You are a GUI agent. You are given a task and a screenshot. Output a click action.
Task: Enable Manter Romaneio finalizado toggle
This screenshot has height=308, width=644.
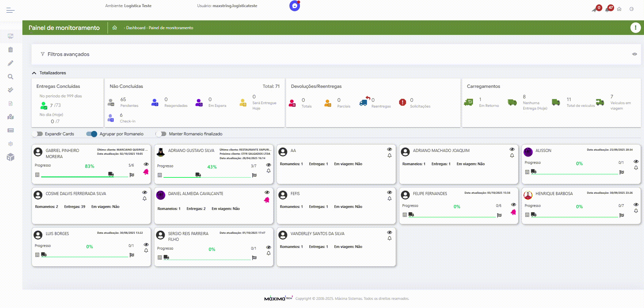point(161,134)
